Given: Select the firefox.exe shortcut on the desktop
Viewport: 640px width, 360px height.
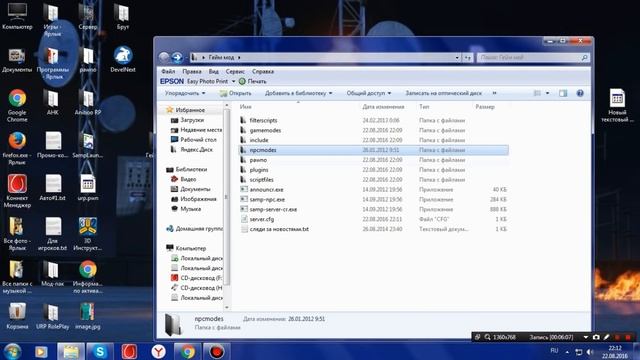Looking at the screenshot, I should click(17, 148).
